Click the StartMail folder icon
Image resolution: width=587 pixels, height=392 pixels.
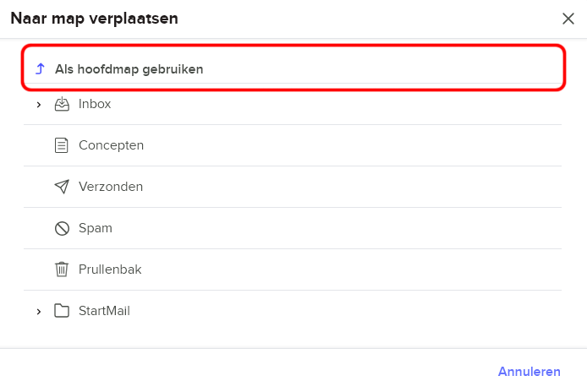tap(62, 311)
